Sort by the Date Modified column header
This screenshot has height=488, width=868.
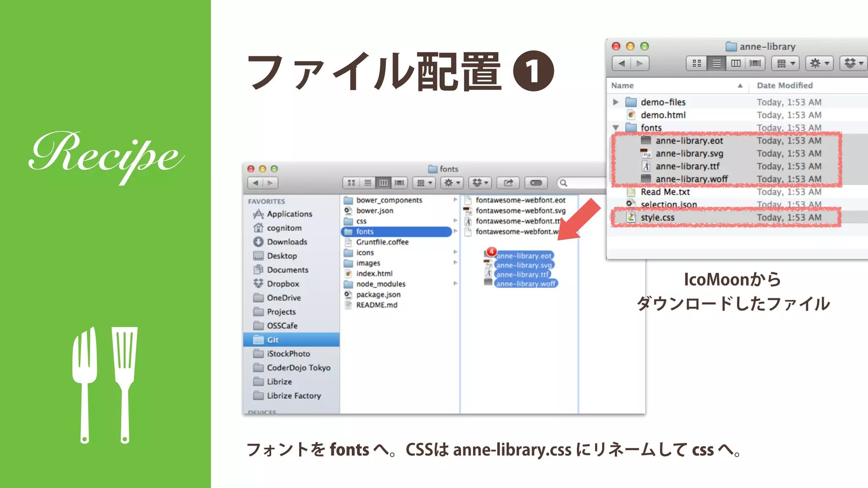(785, 86)
